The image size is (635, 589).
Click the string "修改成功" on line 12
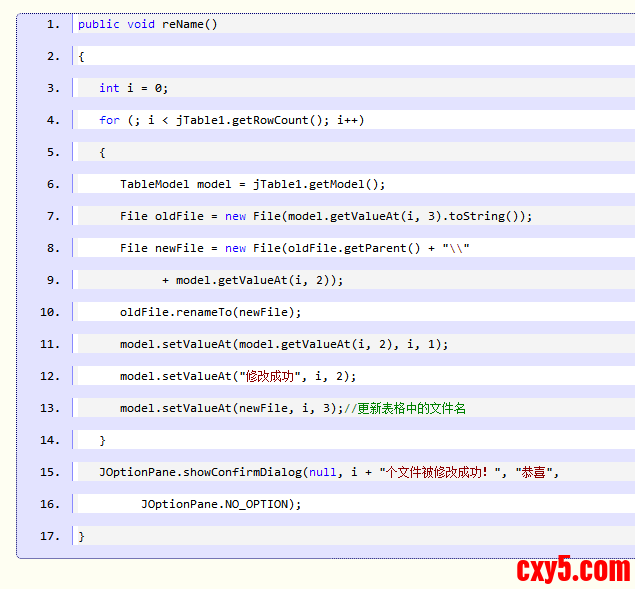pos(270,376)
